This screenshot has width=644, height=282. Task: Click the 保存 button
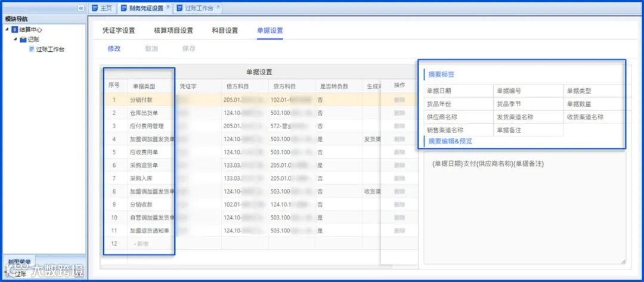(189, 48)
